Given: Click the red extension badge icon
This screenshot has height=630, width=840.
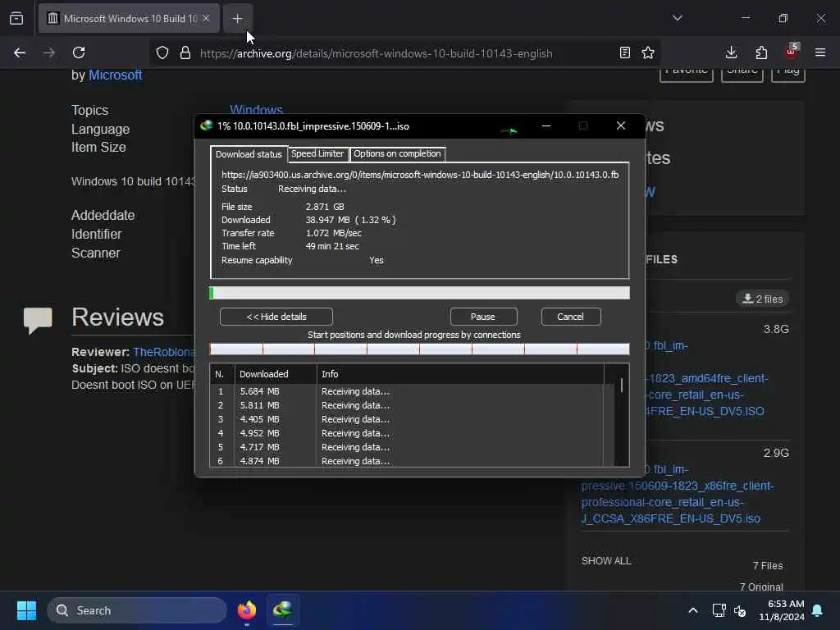Looking at the screenshot, I should point(792,52).
